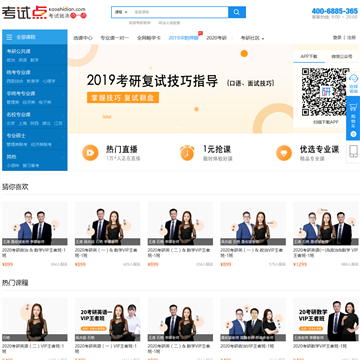Open 专业课一对一 navigation item
This screenshot has width=360, height=360.
[x=115, y=38]
